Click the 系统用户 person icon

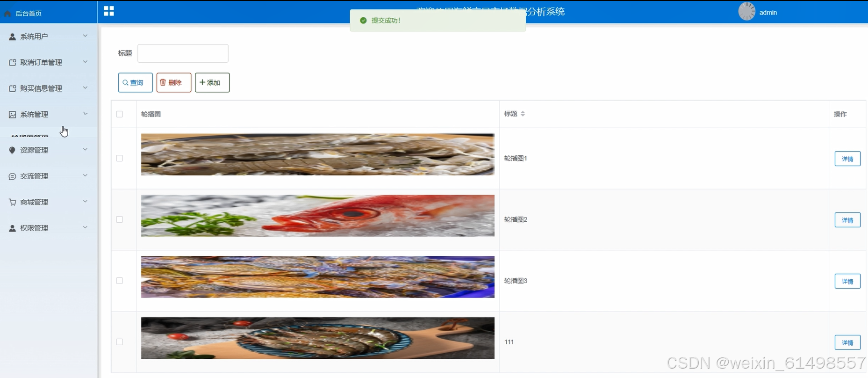(x=13, y=36)
